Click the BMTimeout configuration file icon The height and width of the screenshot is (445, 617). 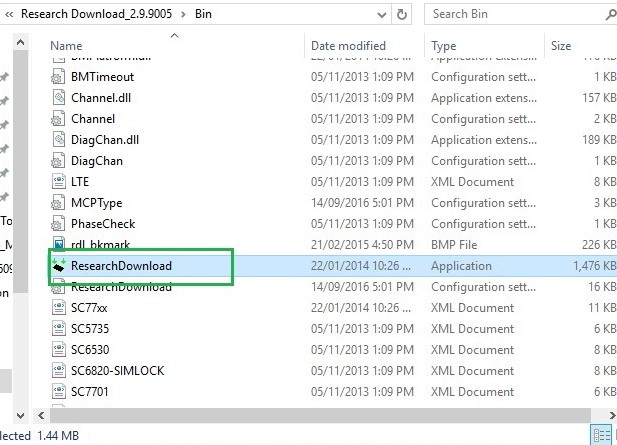point(59,77)
